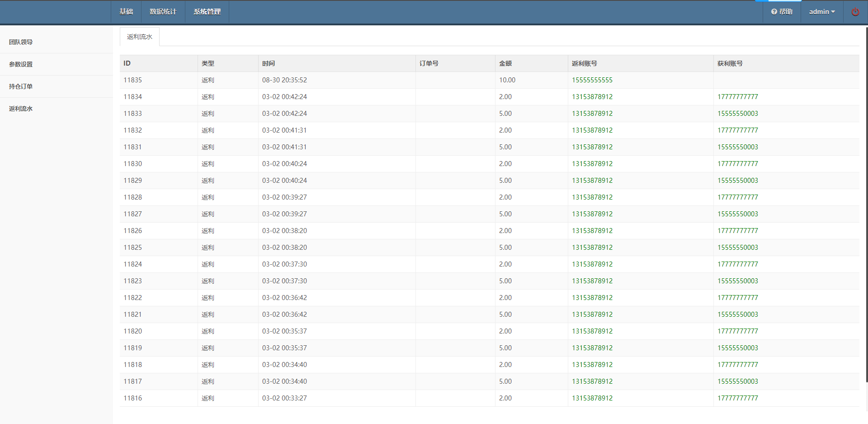
Task: Click 获利账号 17777777777 in row 11816
Action: coord(737,398)
